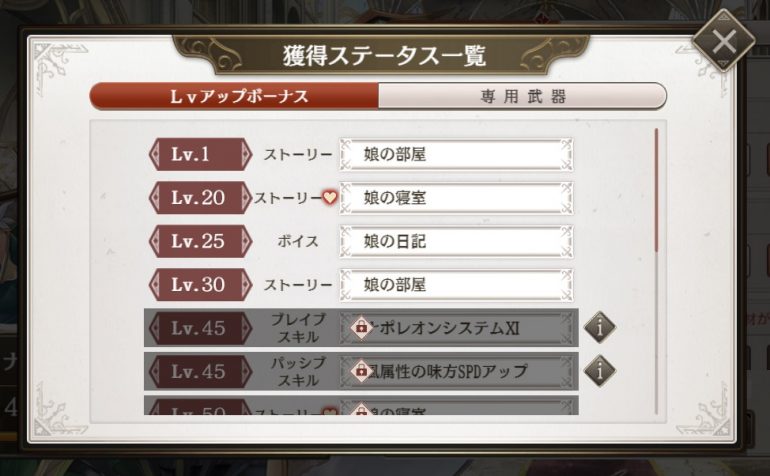Click the Lv.25 level badge
The image size is (770, 476).
(199, 241)
